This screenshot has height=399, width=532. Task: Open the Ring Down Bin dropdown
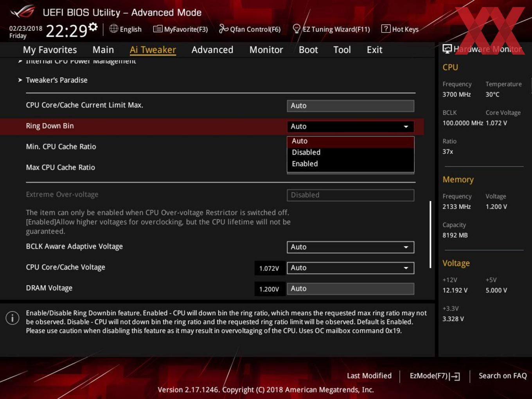click(350, 126)
